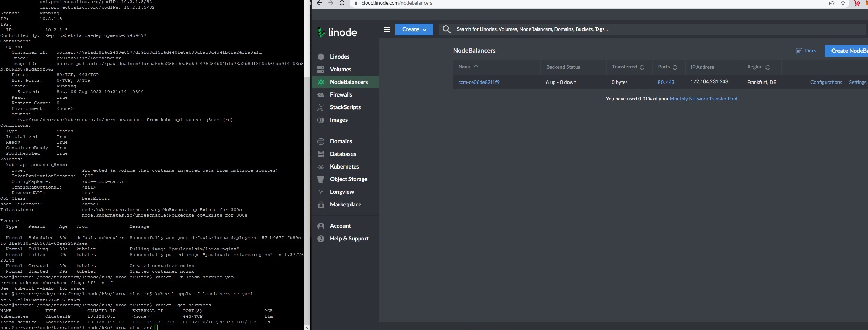Click the Docs page icon

[799, 51]
